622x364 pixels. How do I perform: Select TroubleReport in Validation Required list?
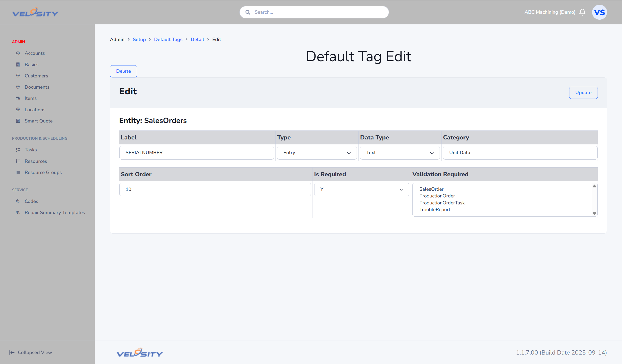coord(435,210)
